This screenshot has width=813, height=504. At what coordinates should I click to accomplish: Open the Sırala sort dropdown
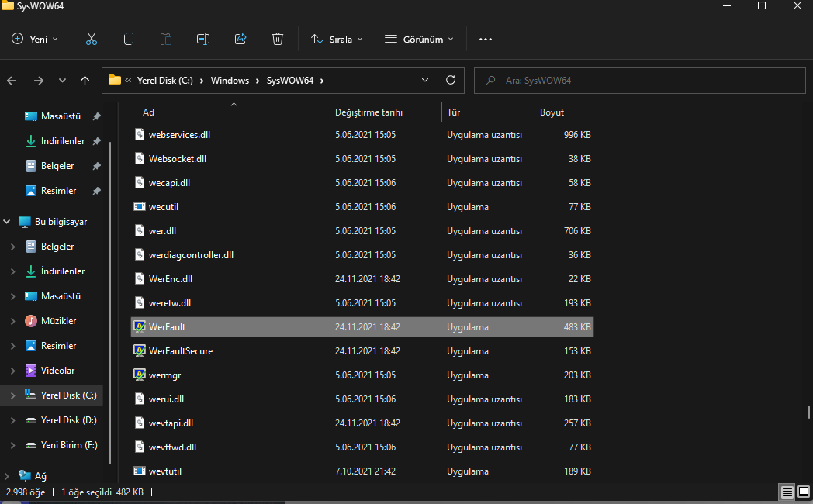(x=337, y=39)
